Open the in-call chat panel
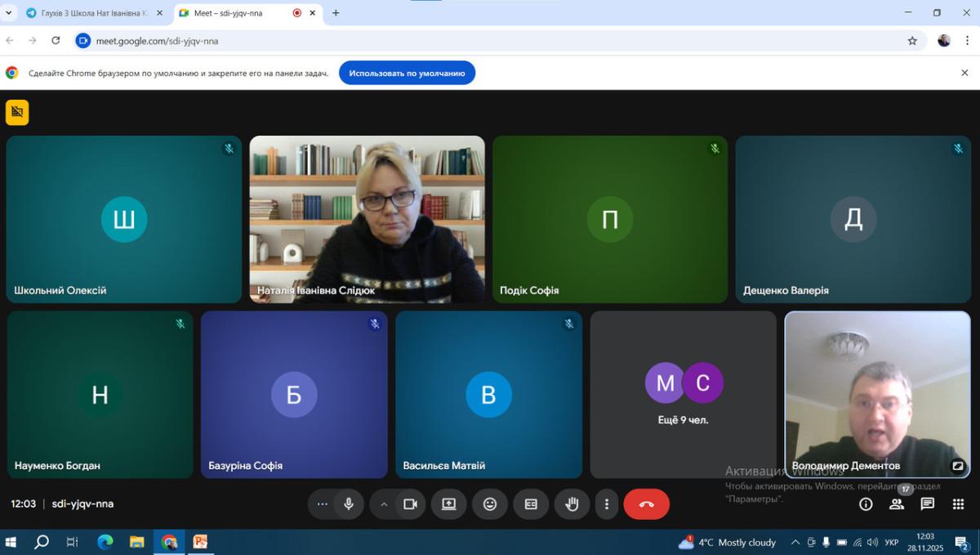This screenshot has width=980, height=555. click(x=928, y=504)
